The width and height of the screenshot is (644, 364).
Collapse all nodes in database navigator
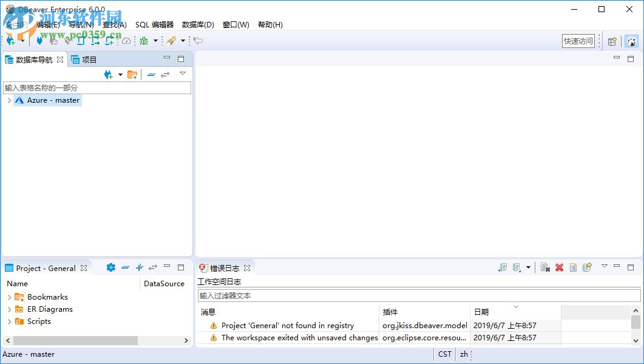[151, 74]
